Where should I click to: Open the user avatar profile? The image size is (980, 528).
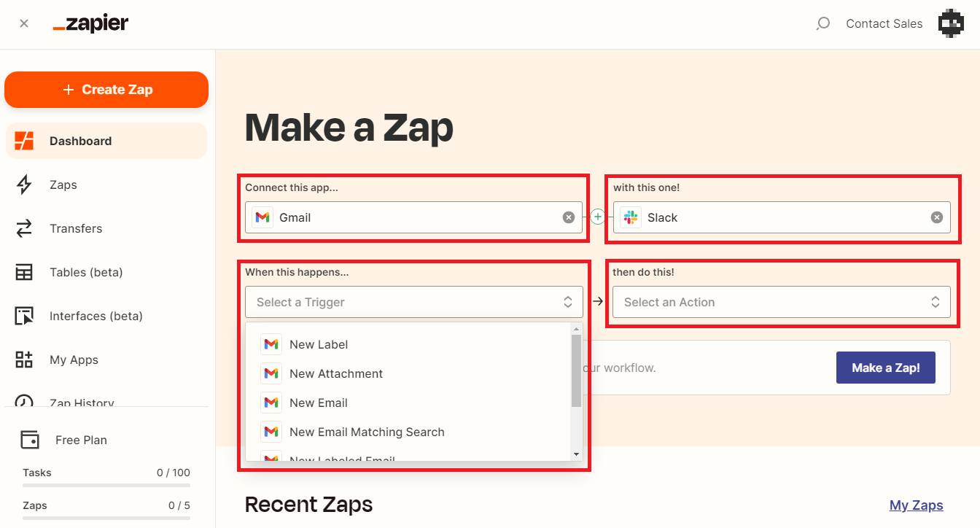tap(951, 24)
